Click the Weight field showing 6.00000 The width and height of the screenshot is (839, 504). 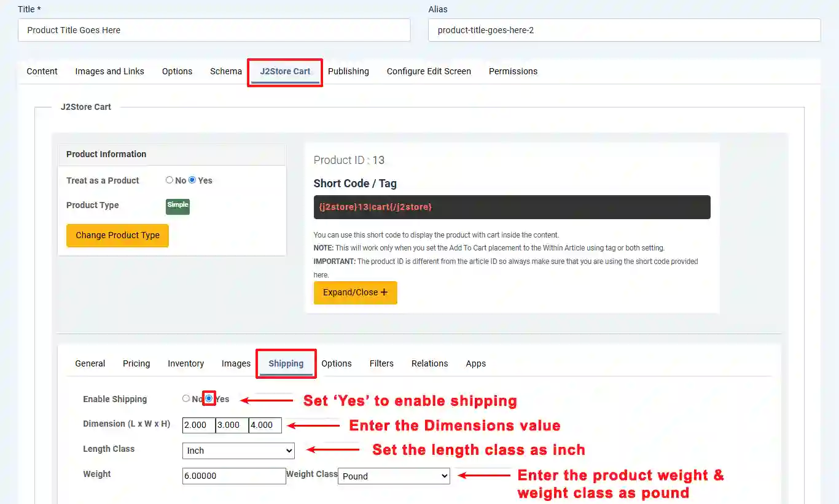tap(234, 476)
